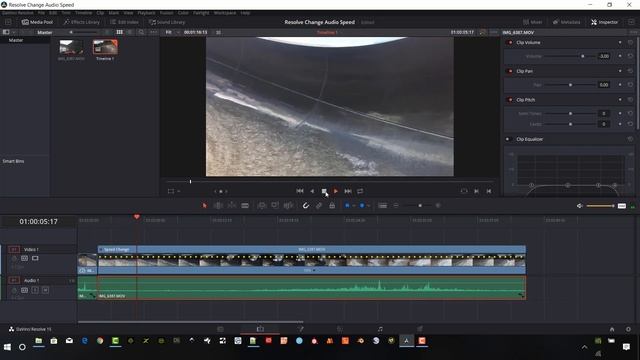640x360 pixels.
Task: Go to first frame in viewer
Action: point(300,191)
